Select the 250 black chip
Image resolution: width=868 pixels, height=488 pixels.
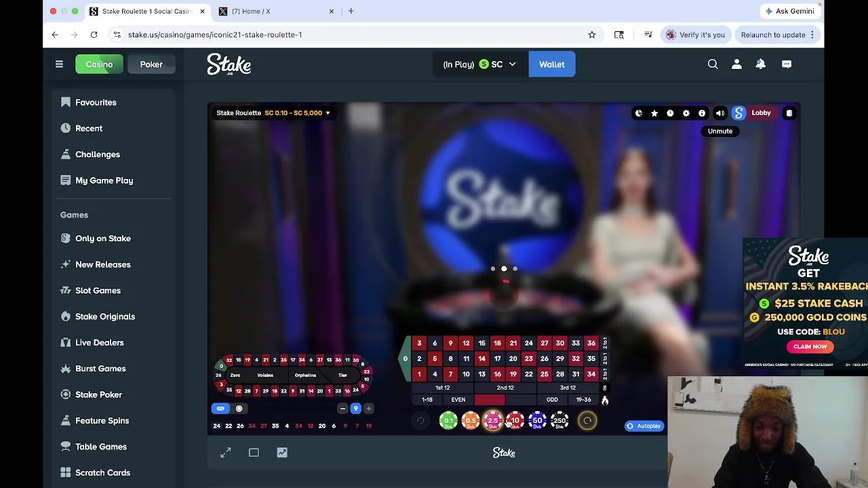point(559,421)
